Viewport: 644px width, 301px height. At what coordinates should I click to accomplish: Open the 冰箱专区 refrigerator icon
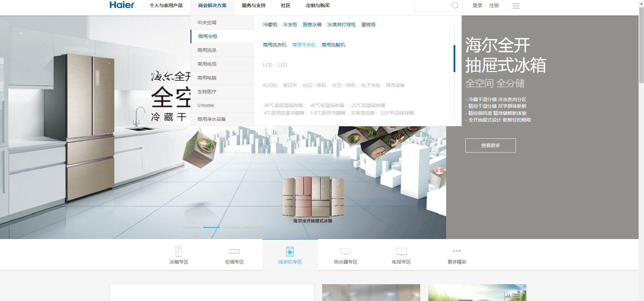tap(179, 251)
